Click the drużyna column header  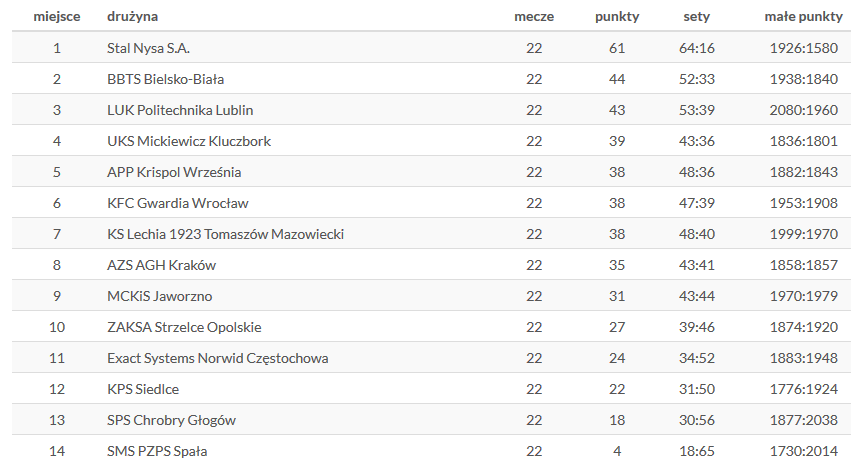[132, 17]
